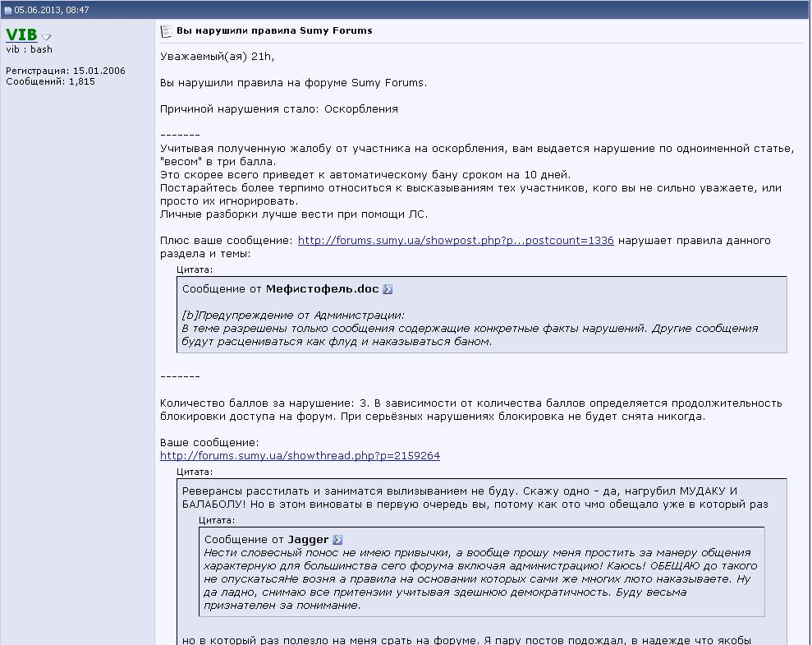Image resolution: width=812 pixels, height=645 pixels.
Task: Click the post status icon beside the date
Action: point(8,11)
